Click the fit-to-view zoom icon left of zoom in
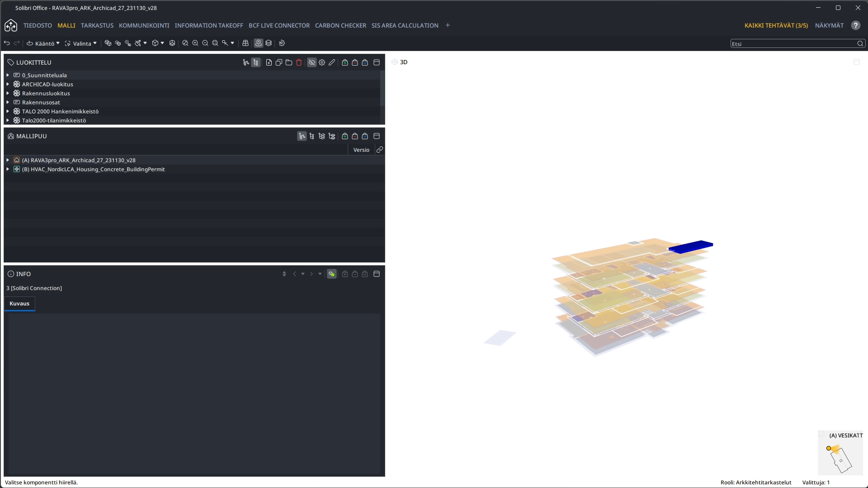868x488 pixels. pos(185,43)
